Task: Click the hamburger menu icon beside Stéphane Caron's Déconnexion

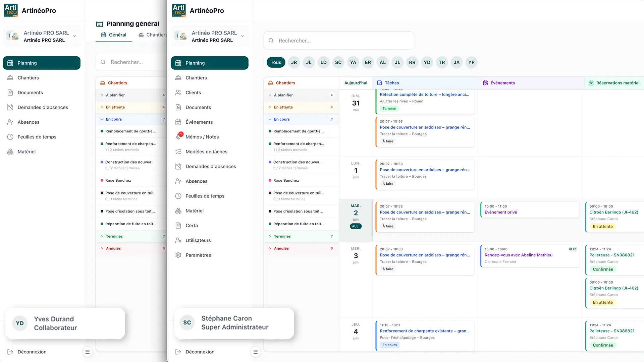Action: 255,352
